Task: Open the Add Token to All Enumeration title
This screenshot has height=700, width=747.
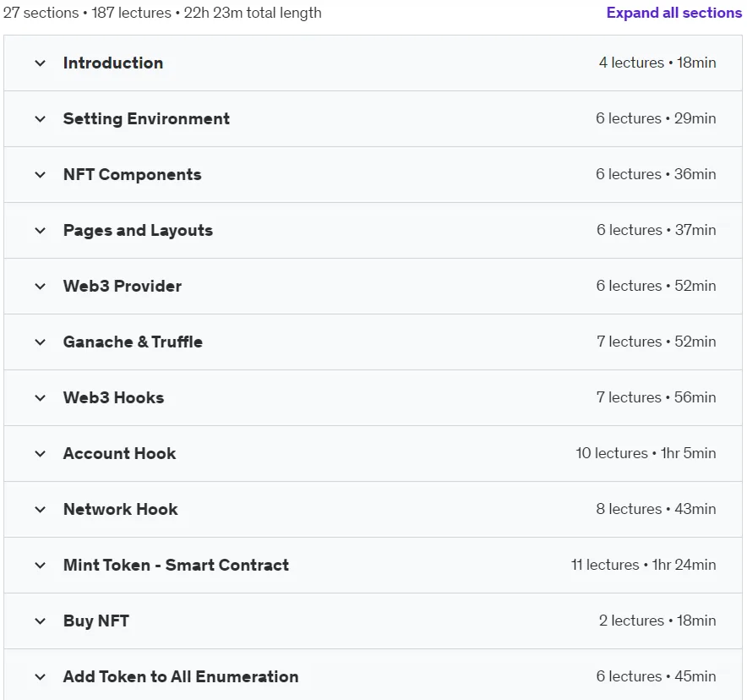Action: click(181, 676)
